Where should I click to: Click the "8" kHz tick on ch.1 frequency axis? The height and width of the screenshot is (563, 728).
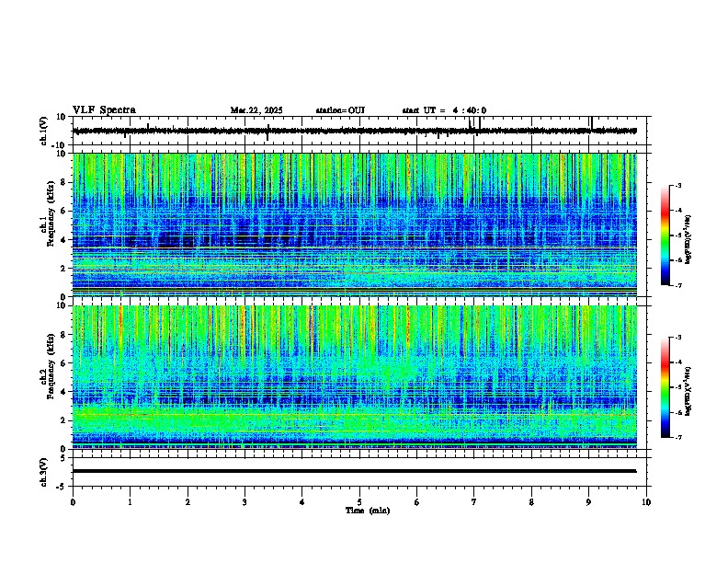(64, 182)
